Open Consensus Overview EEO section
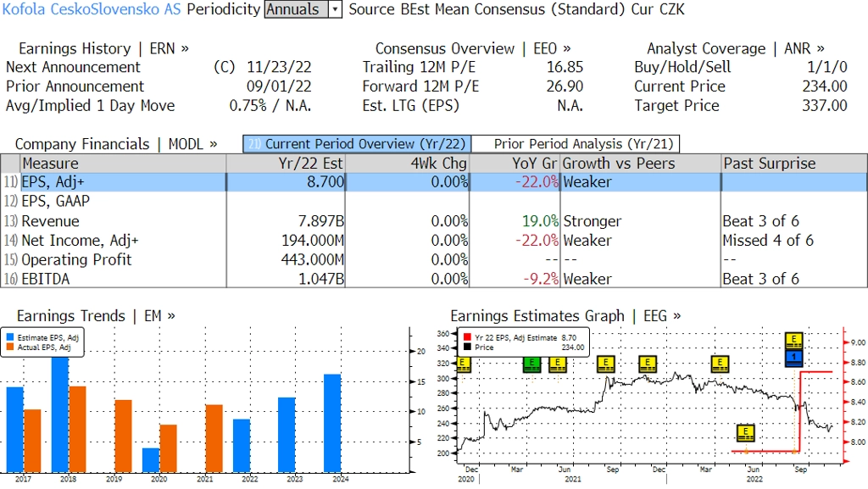This screenshot has width=868, height=489. tap(473, 48)
